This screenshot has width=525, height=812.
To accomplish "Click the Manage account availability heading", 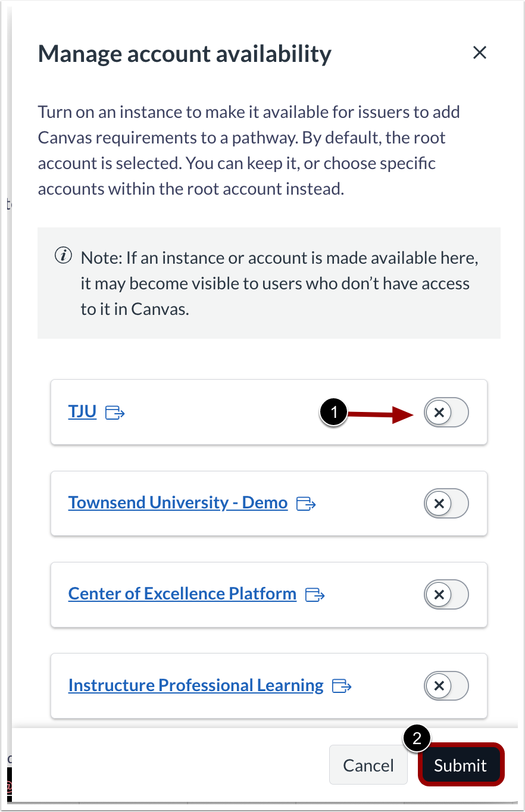I will click(185, 53).
